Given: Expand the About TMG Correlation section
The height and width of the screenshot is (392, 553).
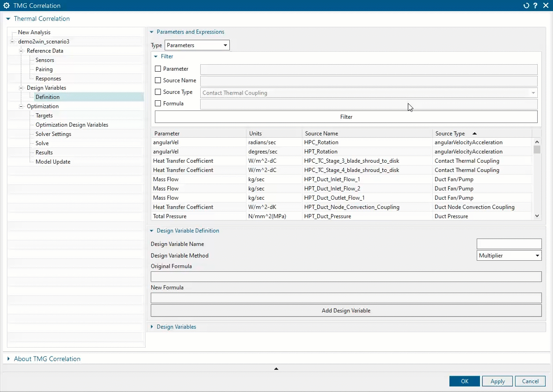Looking at the screenshot, I should click(7, 359).
